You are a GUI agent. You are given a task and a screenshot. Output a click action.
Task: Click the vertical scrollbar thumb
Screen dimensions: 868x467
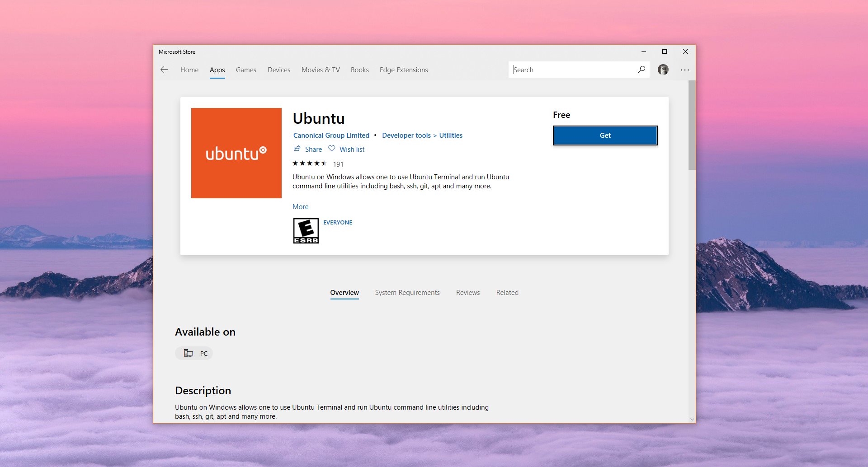(692, 126)
